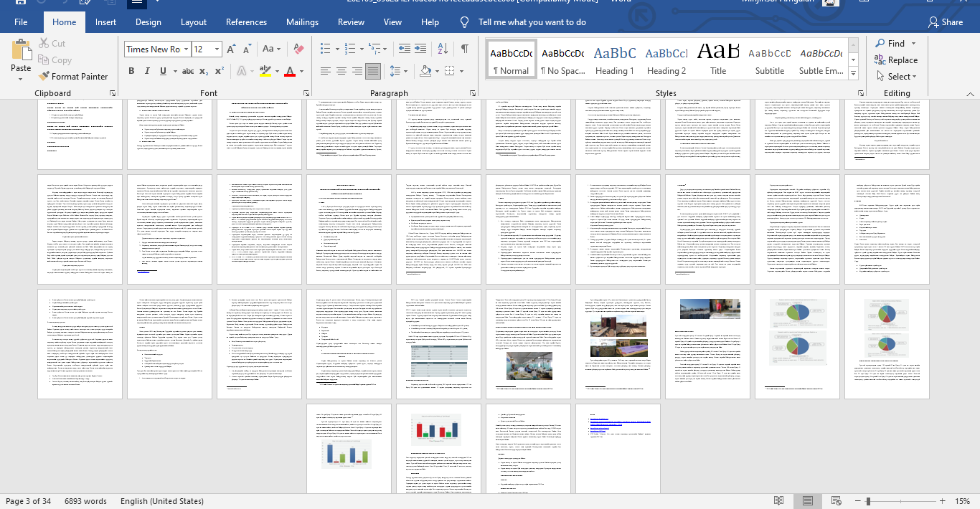Click the Bullets list icon
The height and width of the screenshot is (509, 980).
click(x=325, y=49)
